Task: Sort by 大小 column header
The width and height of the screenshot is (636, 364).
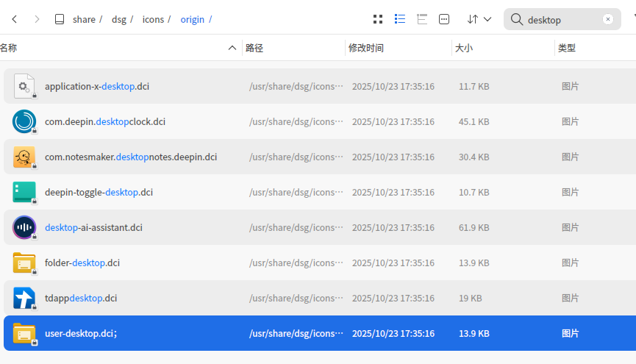Action: coord(464,48)
